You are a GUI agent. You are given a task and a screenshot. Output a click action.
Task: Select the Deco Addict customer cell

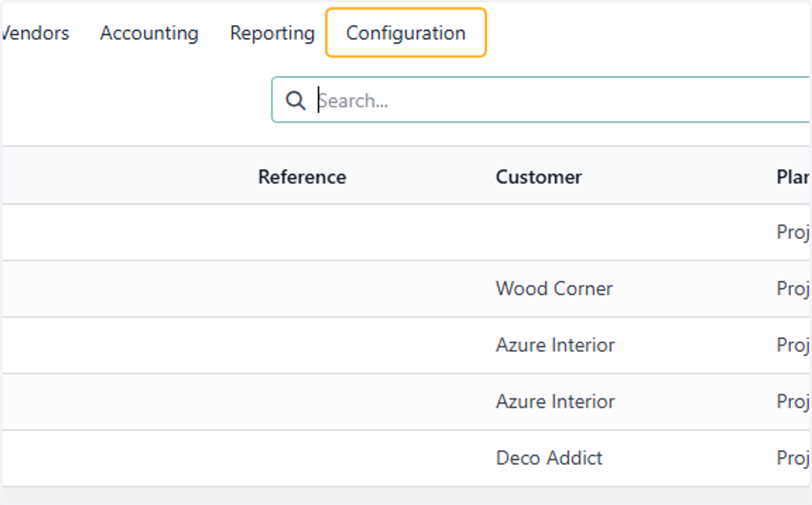[x=549, y=458]
